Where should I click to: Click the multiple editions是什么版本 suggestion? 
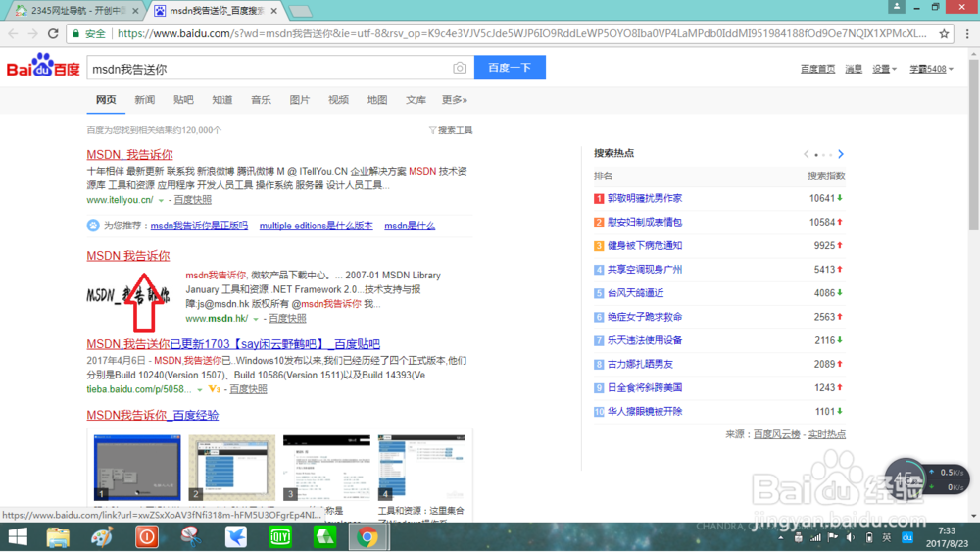(x=316, y=226)
